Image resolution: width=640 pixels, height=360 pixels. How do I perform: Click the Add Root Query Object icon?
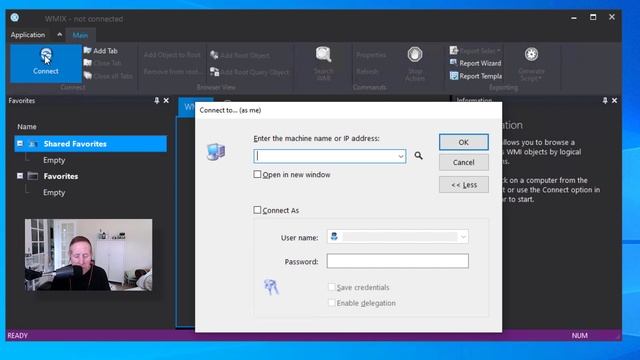pyautogui.click(x=214, y=72)
